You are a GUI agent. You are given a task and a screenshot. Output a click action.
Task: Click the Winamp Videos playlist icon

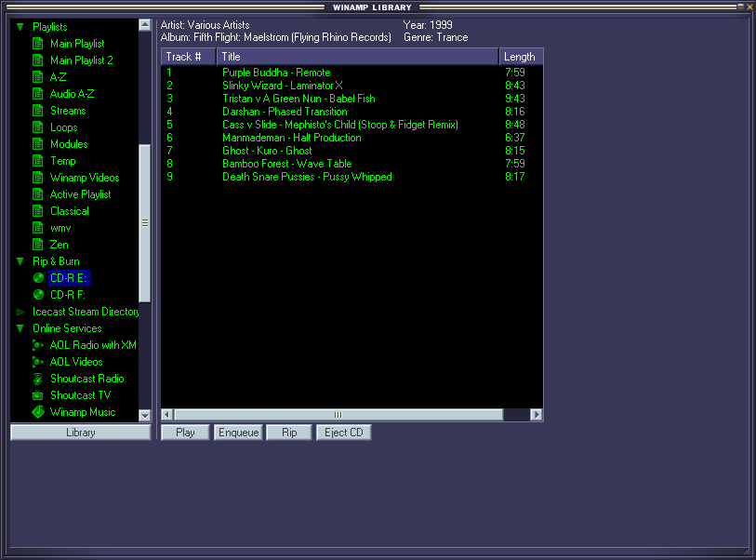point(37,178)
